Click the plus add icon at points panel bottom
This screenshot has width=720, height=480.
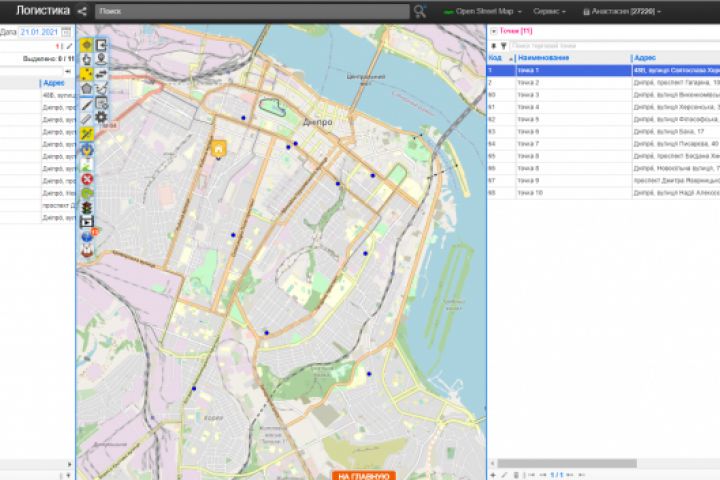[x=493, y=475]
